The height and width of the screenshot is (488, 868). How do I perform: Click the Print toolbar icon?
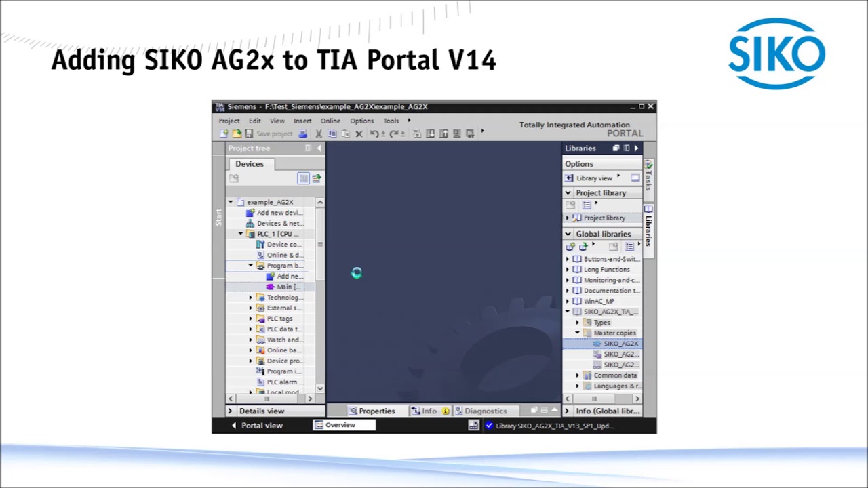[302, 134]
